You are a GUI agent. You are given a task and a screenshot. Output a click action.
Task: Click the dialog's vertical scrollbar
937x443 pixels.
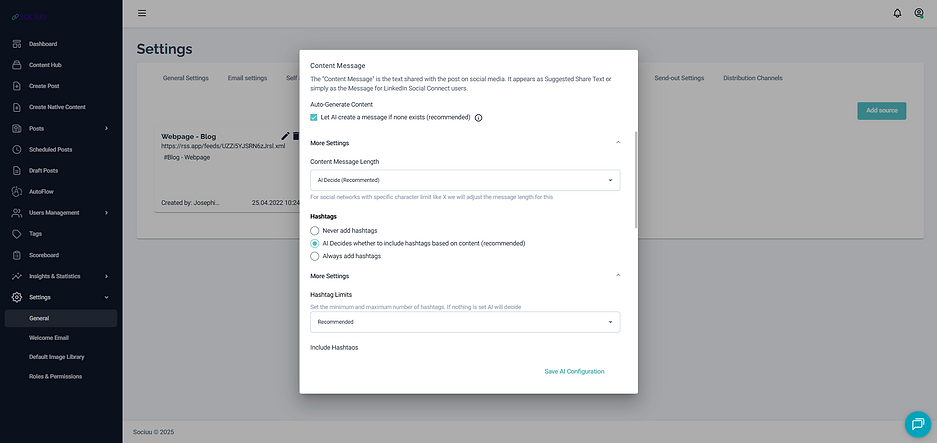[x=636, y=179]
